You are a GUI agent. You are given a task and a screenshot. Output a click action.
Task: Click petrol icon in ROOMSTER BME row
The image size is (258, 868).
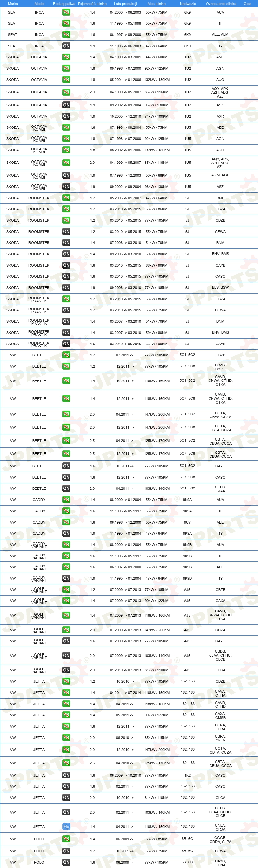(66, 198)
